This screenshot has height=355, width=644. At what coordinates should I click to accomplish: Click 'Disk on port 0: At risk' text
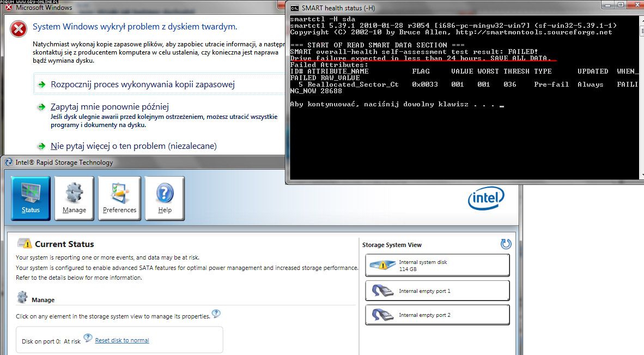51,341
